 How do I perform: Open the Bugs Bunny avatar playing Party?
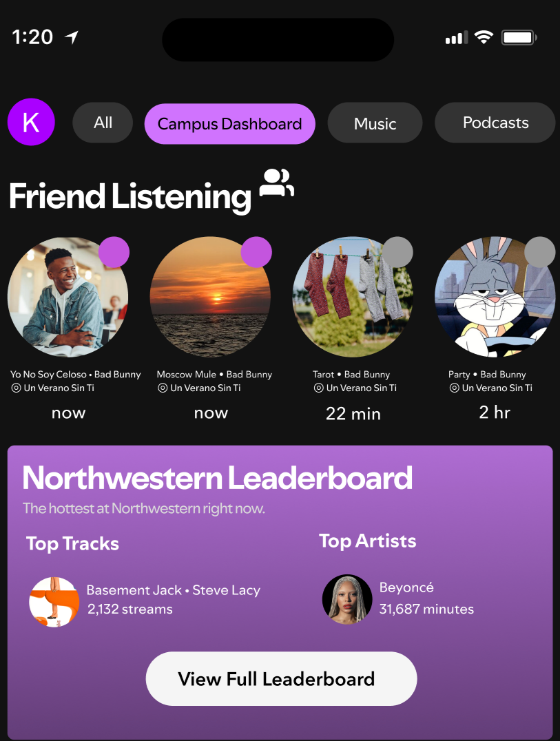(x=495, y=297)
